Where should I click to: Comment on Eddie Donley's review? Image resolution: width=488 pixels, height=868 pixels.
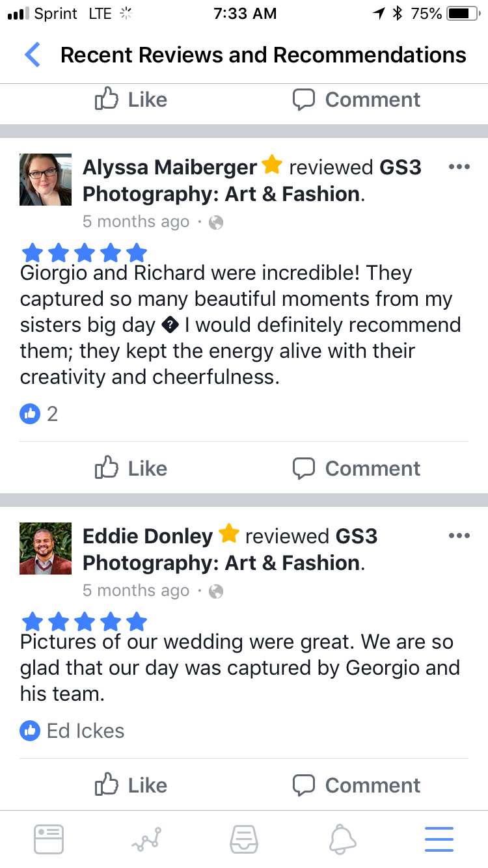tap(357, 785)
